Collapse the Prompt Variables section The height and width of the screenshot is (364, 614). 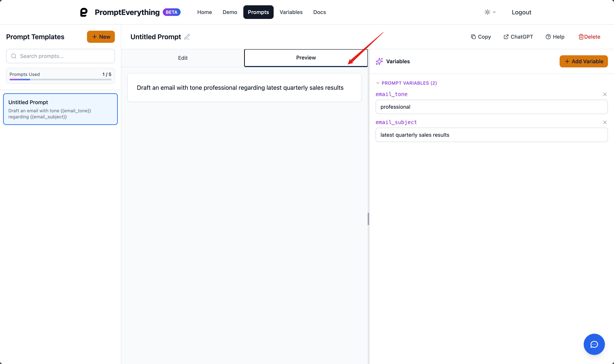(x=378, y=83)
